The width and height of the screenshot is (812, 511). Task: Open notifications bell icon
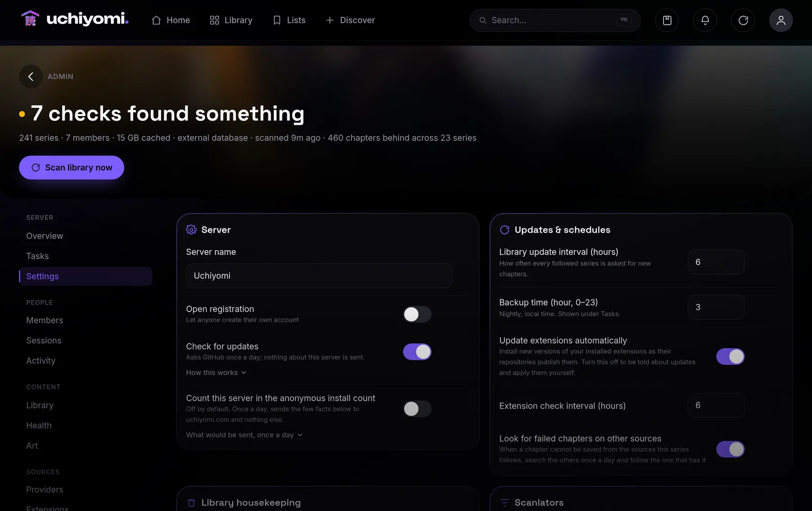705,20
